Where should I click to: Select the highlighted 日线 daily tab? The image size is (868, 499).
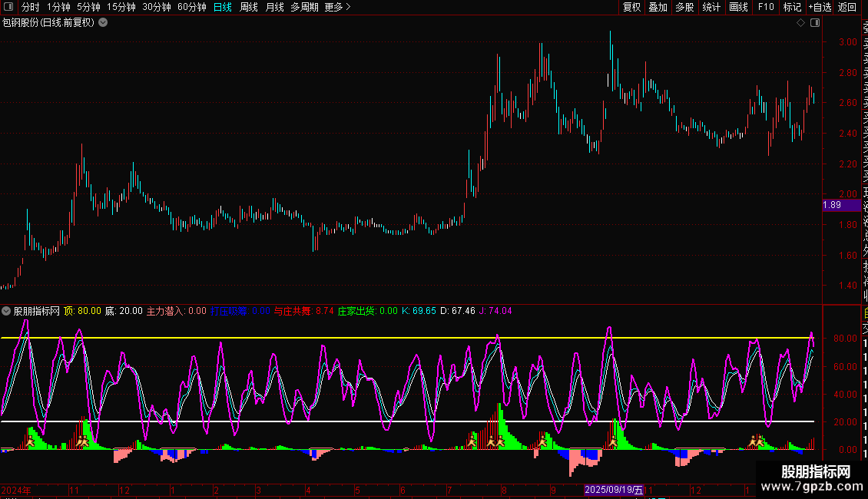(x=223, y=7)
